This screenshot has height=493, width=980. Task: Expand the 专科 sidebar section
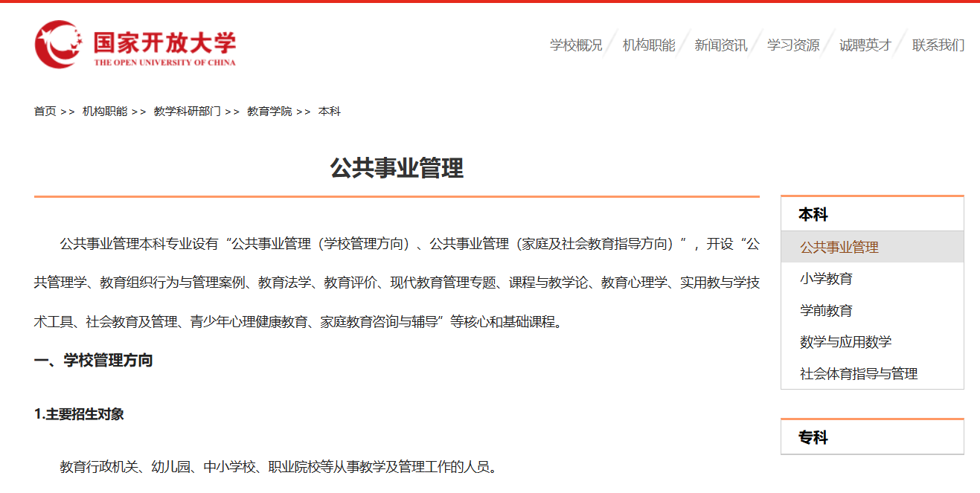(813, 438)
